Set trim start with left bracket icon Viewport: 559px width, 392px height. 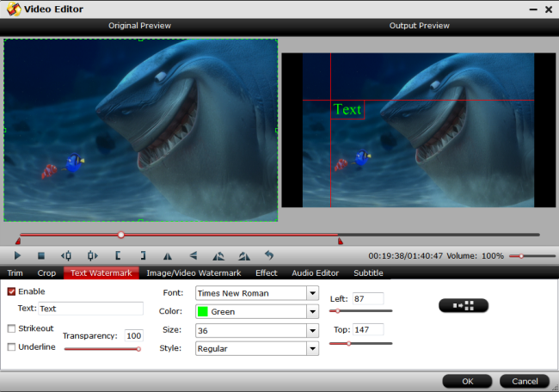[x=118, y=255]
